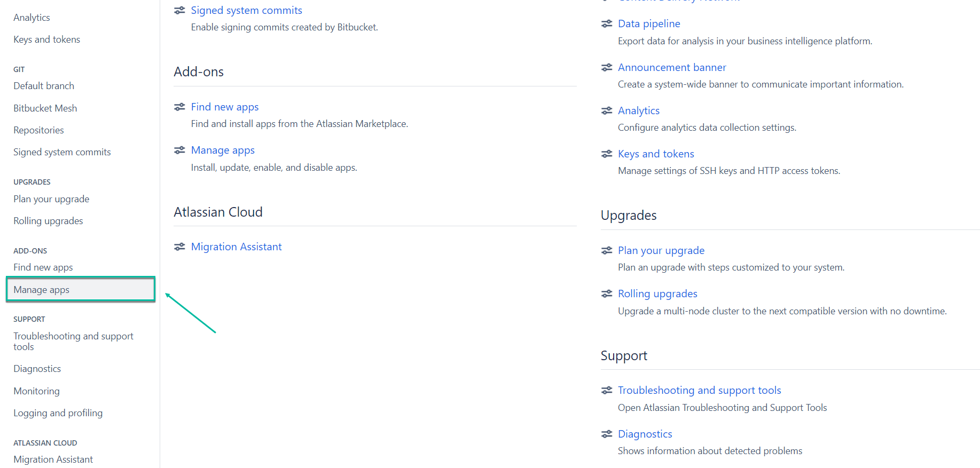Viewport: 980px width, 468px height.
Task: Click the icon beside Plan your upgrade
Action: point(607,250)
